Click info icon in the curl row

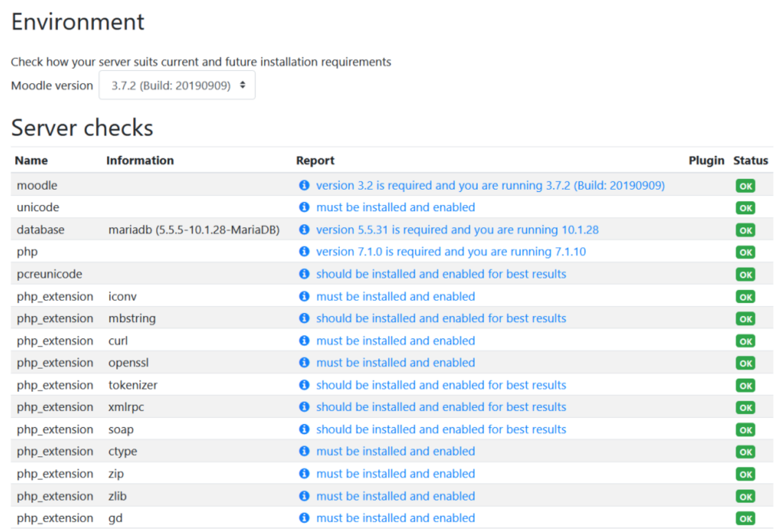click(304, 340)
